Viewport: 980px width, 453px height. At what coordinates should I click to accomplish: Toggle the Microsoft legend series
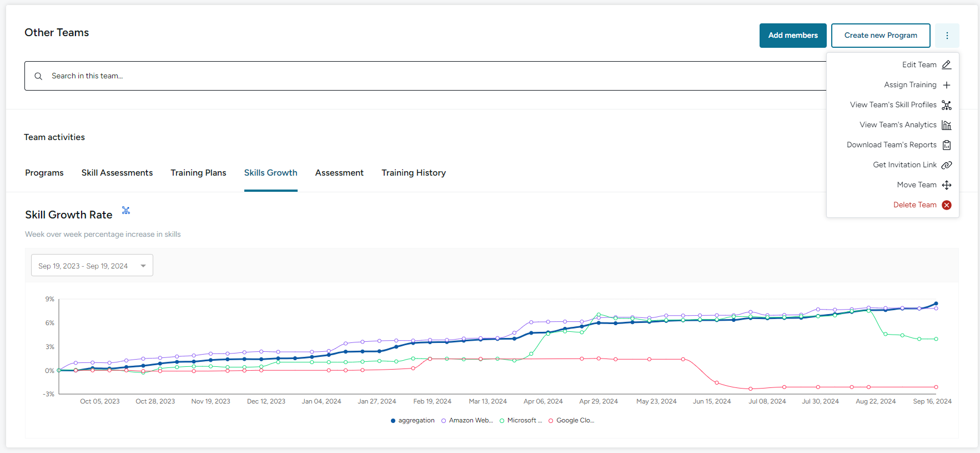(x=521, y=421)
